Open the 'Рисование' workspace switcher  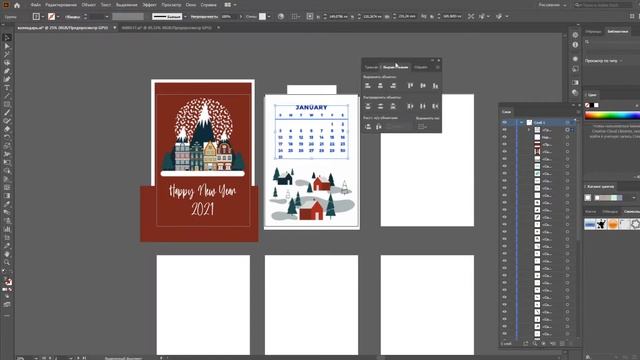pos(552,5)
